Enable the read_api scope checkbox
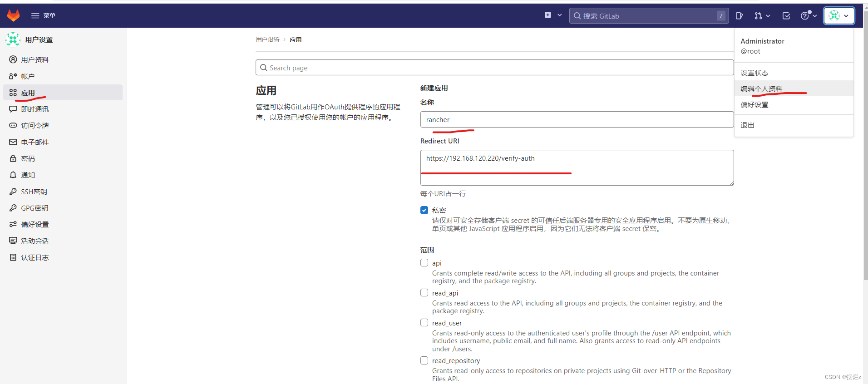 click(424, 293)
